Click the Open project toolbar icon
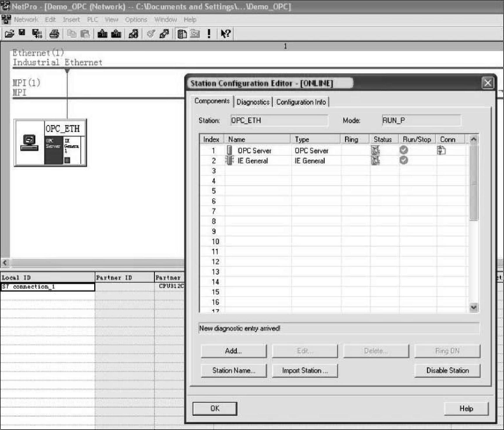 (x=9, y=34)
